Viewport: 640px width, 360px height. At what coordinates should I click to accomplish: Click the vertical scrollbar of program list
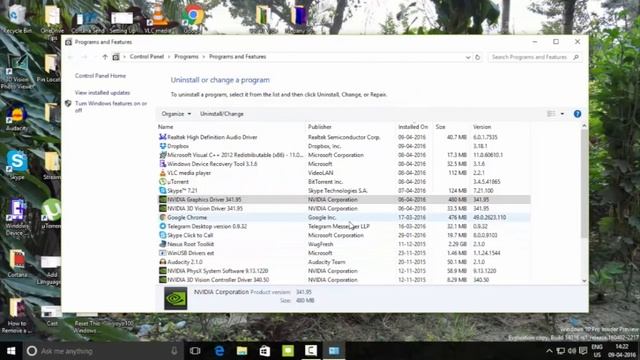click(x=584, y=184)
